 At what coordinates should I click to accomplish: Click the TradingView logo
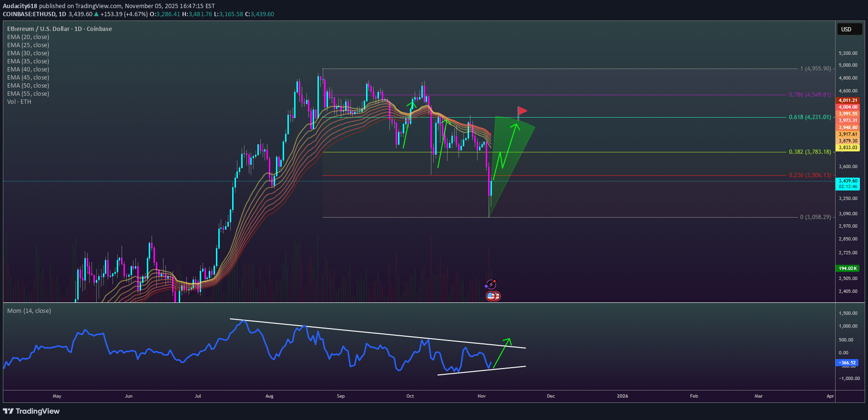(31, 411)
